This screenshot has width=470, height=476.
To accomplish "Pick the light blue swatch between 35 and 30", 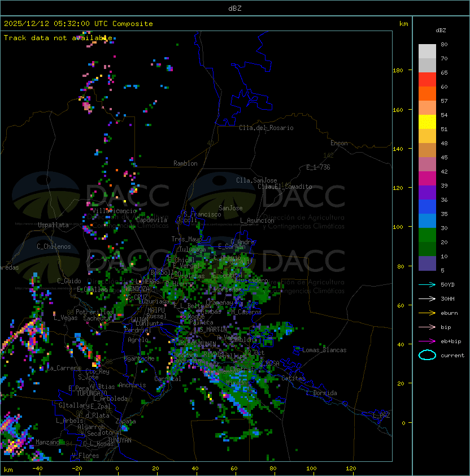I will [427, 220].
